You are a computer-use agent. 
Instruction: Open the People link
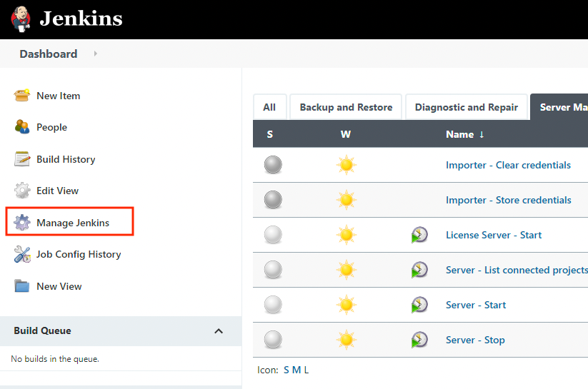[51, 128]
